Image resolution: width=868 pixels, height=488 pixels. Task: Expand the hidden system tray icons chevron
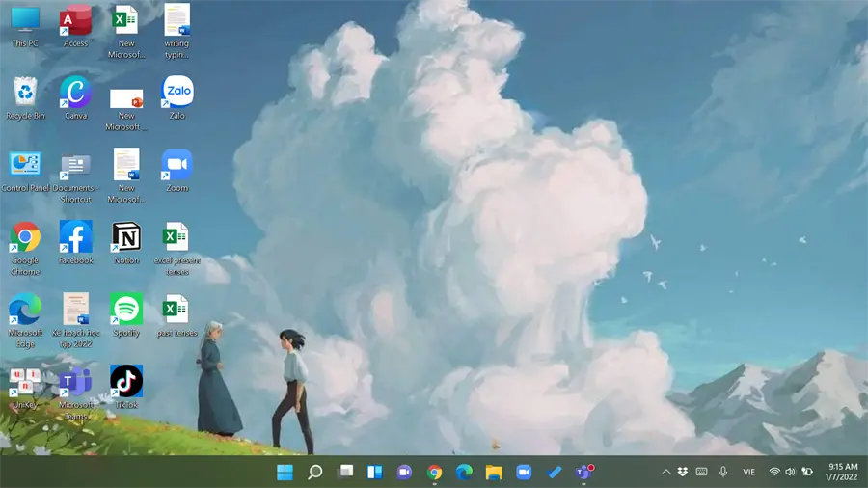tap(665, 472)
